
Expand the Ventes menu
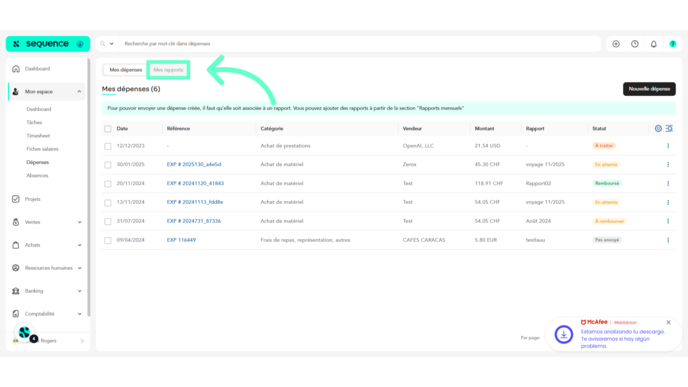[x=79, y=222]
